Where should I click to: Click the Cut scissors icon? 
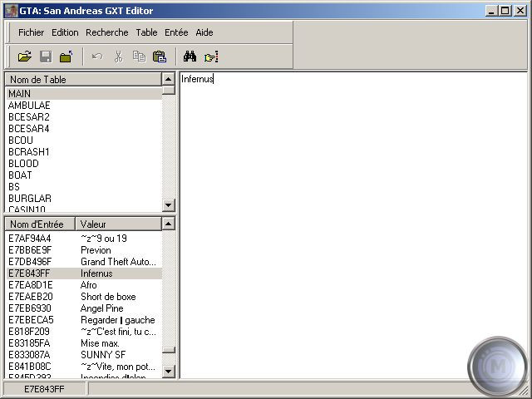click(x=118, y=57)
